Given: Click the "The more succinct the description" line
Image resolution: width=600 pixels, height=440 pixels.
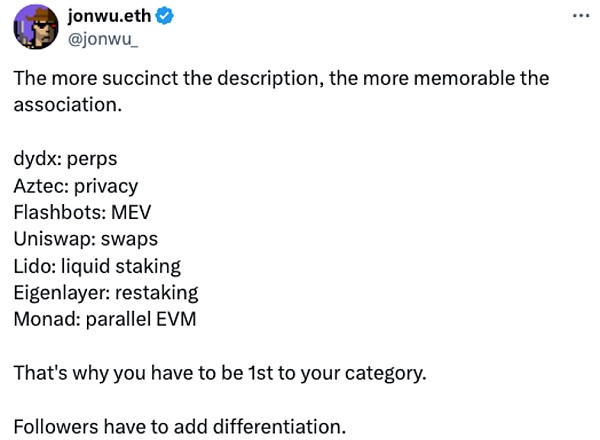Looking at the screenshot, I should pos(281,78).
